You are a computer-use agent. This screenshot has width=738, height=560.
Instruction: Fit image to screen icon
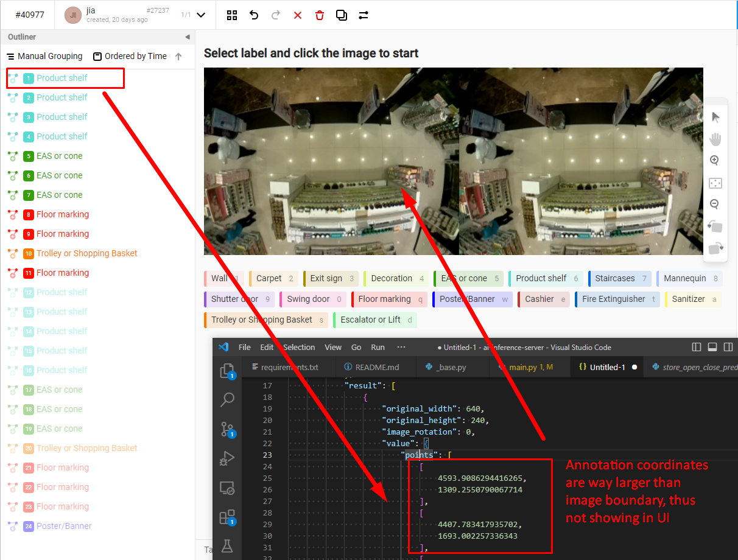715,183
